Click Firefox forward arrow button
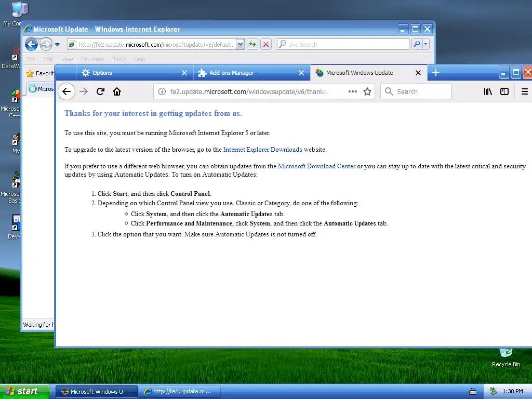This screenshot has height=399, width=532. (x=84, y=91)
